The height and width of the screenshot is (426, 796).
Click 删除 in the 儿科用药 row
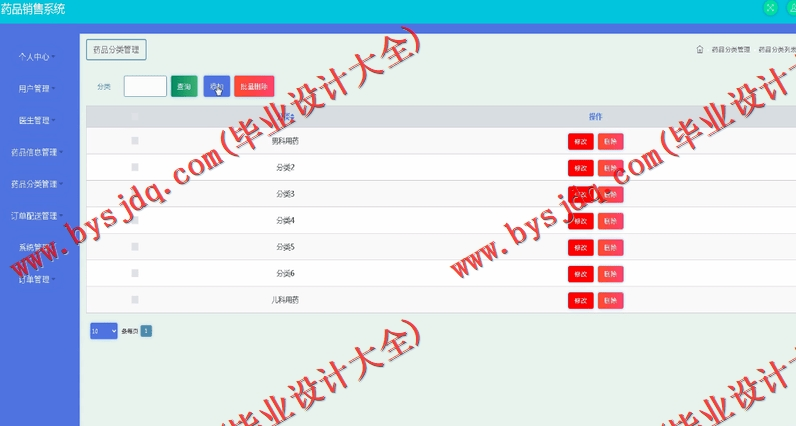click(610, 301)
